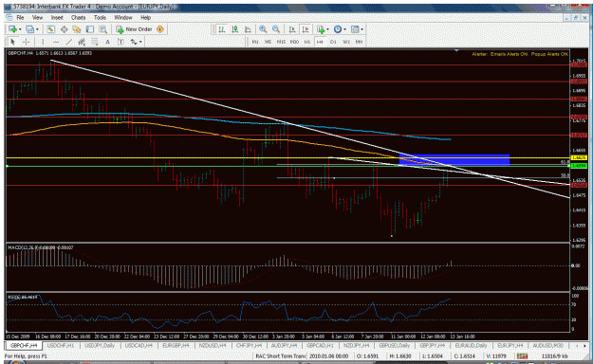593x364 pixels.
Task: Toggle the Auto Scroll chart icon
Action: pyautogui.click(x=292, y=29)
